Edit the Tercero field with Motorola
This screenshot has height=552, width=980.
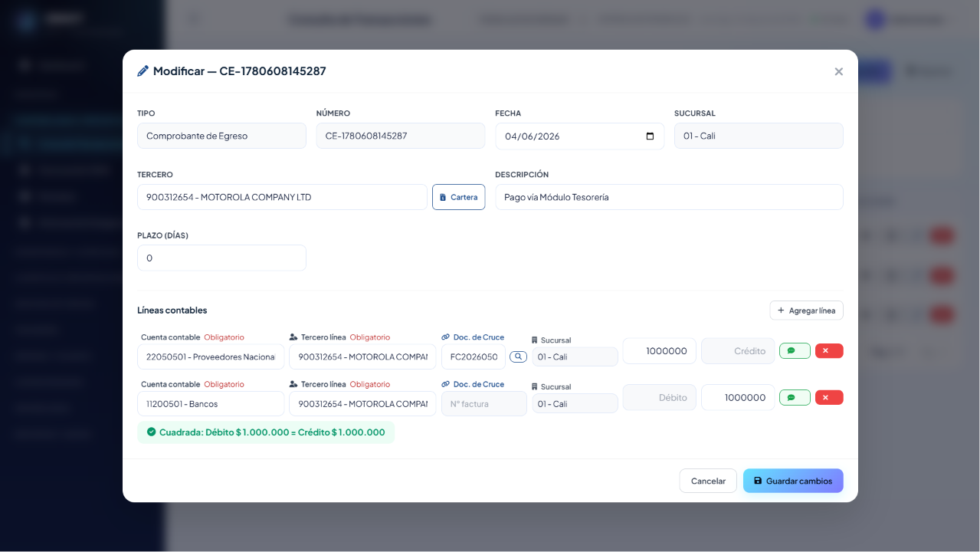point(282,197)
